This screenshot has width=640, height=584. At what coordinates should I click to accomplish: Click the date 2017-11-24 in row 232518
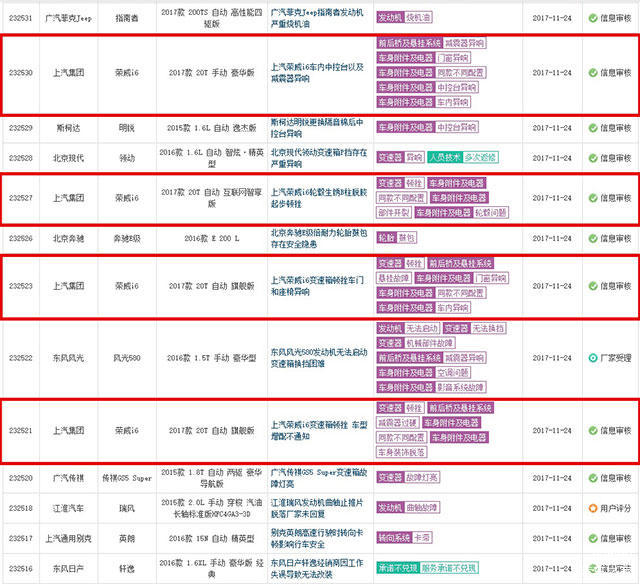pos(552,508)
